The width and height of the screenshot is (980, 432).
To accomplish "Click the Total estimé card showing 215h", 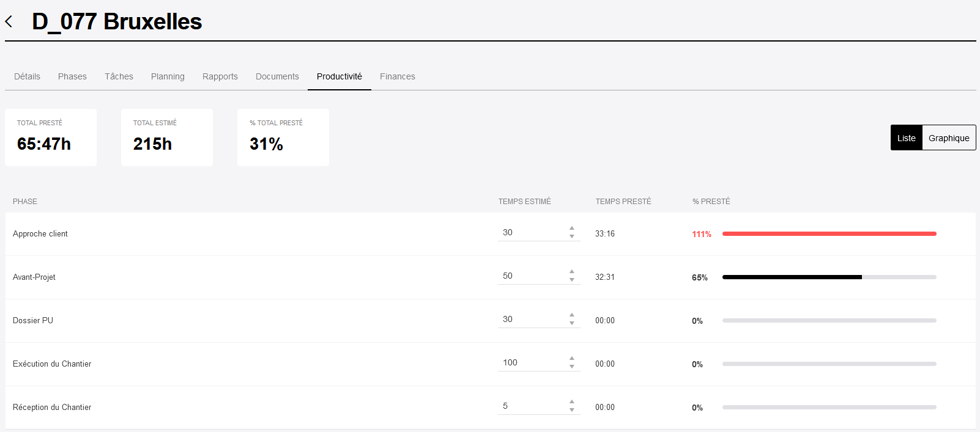I will [x=167, y=137].
